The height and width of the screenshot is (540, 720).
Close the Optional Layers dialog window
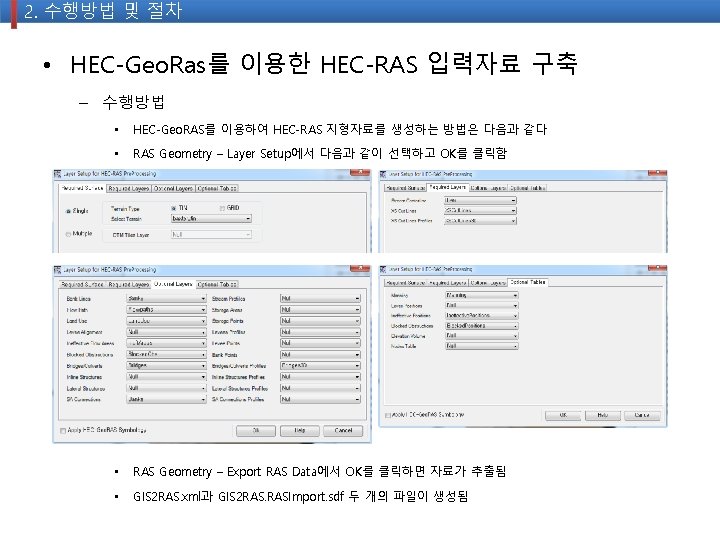pos(360,269)
